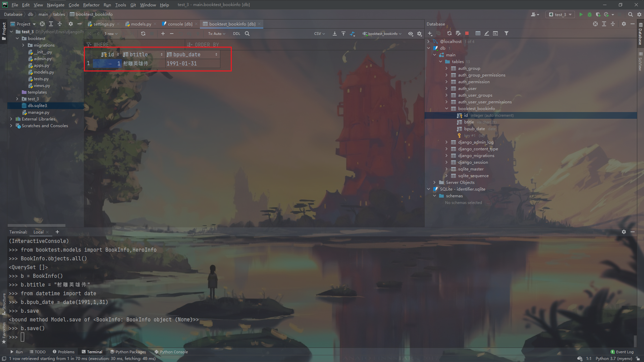
Task: Hide the Database tool window
Action: tap(633, 24)
